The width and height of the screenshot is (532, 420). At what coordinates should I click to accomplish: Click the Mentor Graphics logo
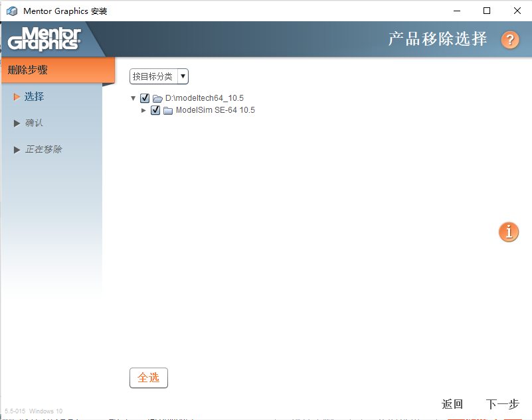[x=44, y=38]
